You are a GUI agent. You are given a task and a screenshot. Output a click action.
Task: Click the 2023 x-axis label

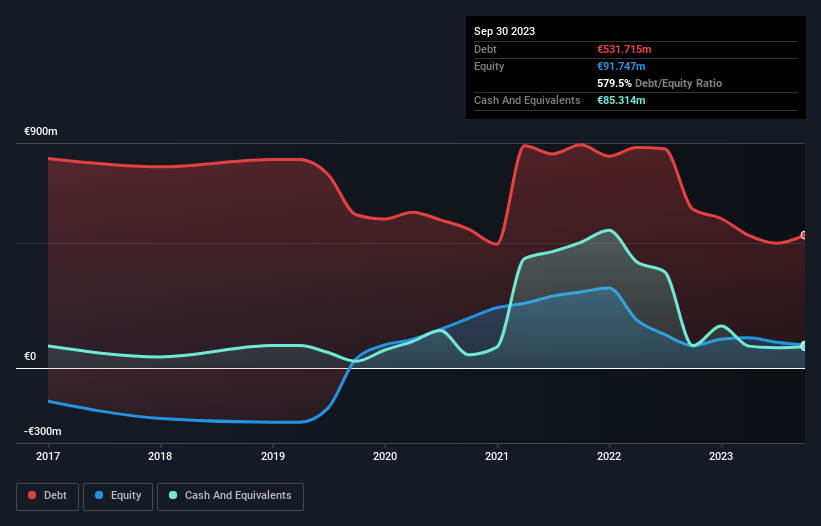tap(721, 456)
